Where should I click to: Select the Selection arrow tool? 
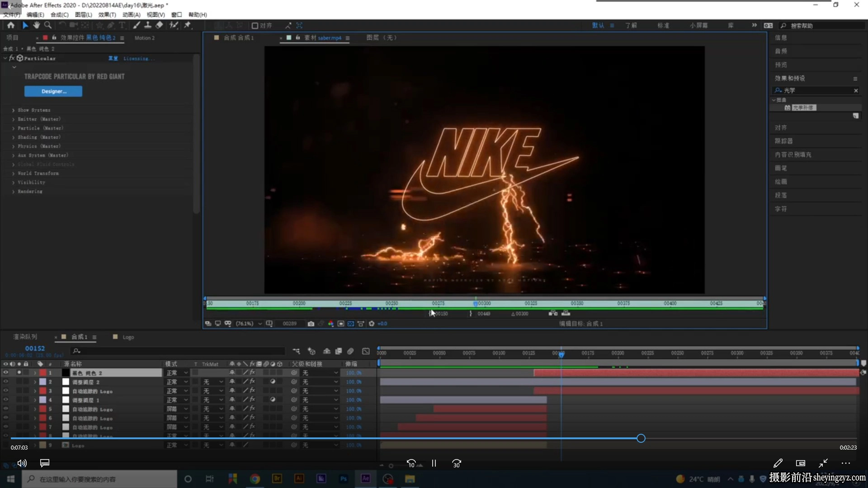click(25, 25)
